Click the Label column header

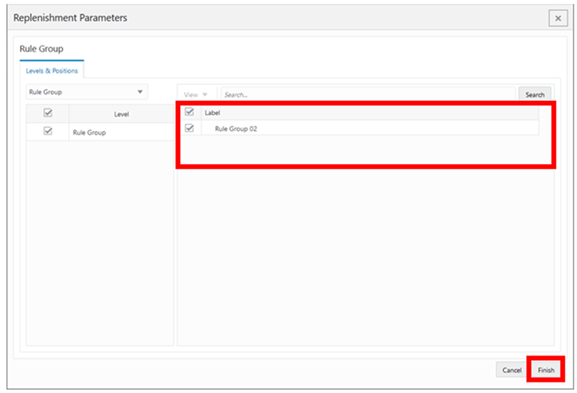pos(212,113)
